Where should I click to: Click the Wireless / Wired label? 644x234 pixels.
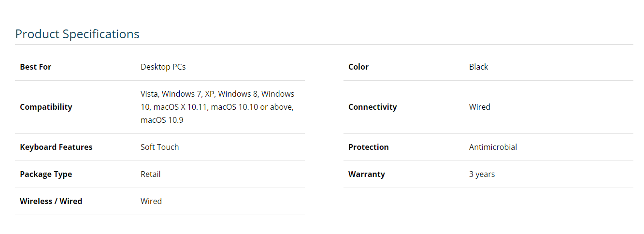coord(51,201)
